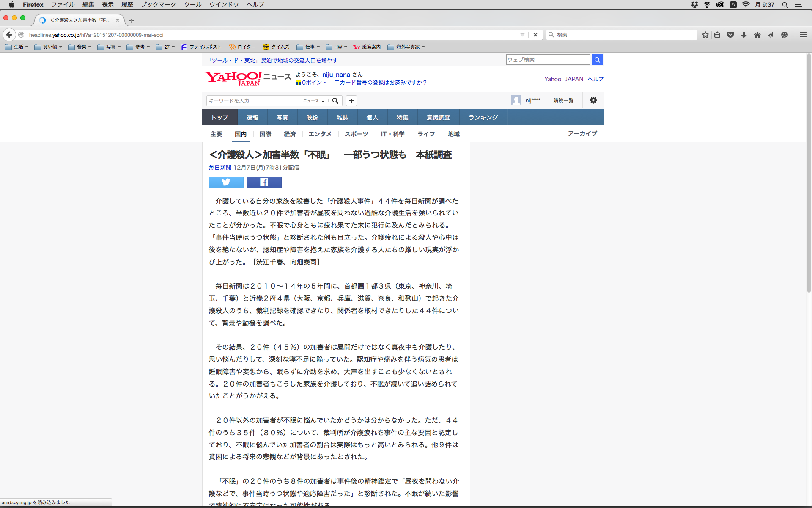The image size is (812, 508).
Task: Open Firefox hamburger menu
Action: pos(803,35)
